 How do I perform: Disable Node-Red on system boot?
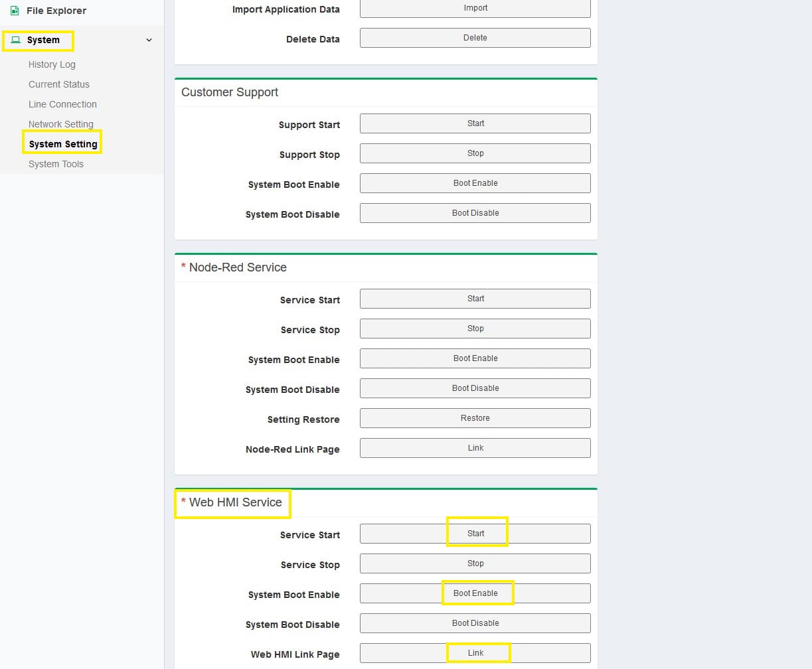(x=475, y=388)
